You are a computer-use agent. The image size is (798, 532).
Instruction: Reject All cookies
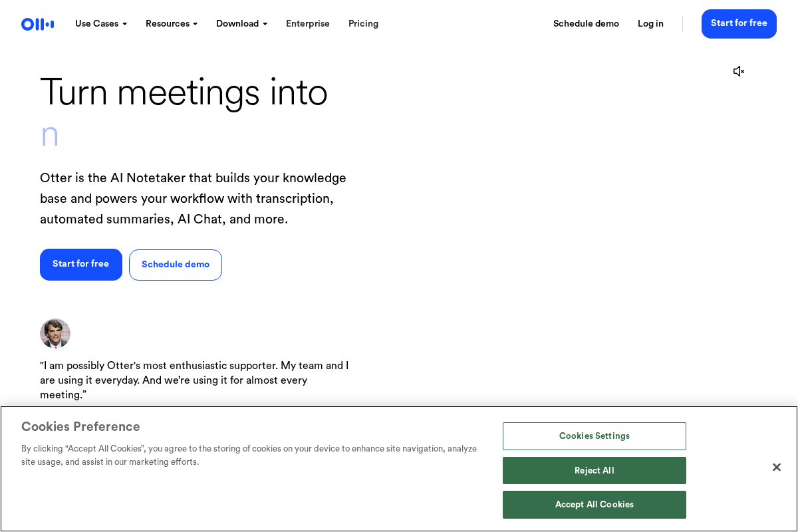point(594,471)
